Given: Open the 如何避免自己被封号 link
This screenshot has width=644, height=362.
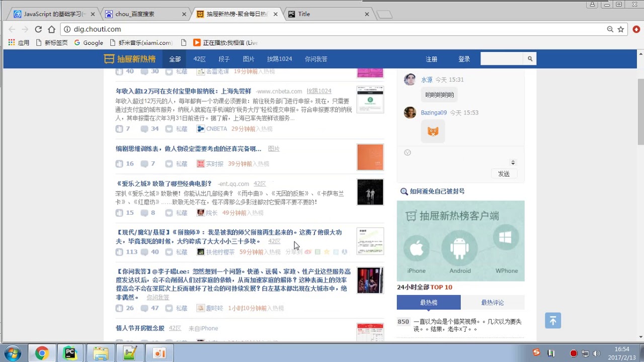Looking at the screenshot, I should [x=437, y=191].
